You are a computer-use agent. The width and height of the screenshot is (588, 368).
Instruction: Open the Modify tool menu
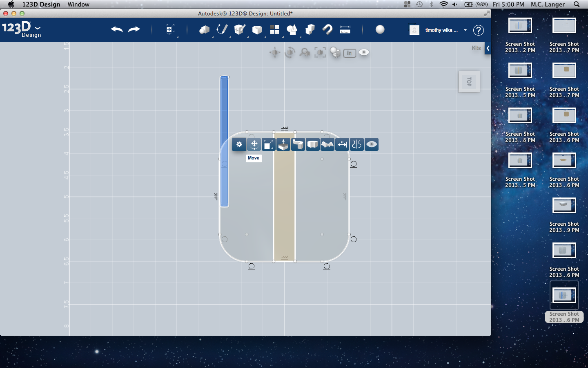pos(257,29)
